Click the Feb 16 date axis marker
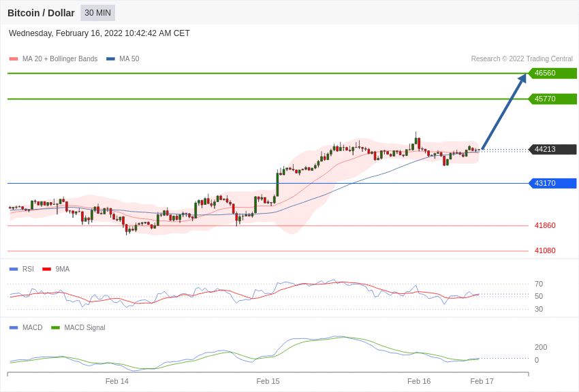The image size is (579, 392). 419,381
